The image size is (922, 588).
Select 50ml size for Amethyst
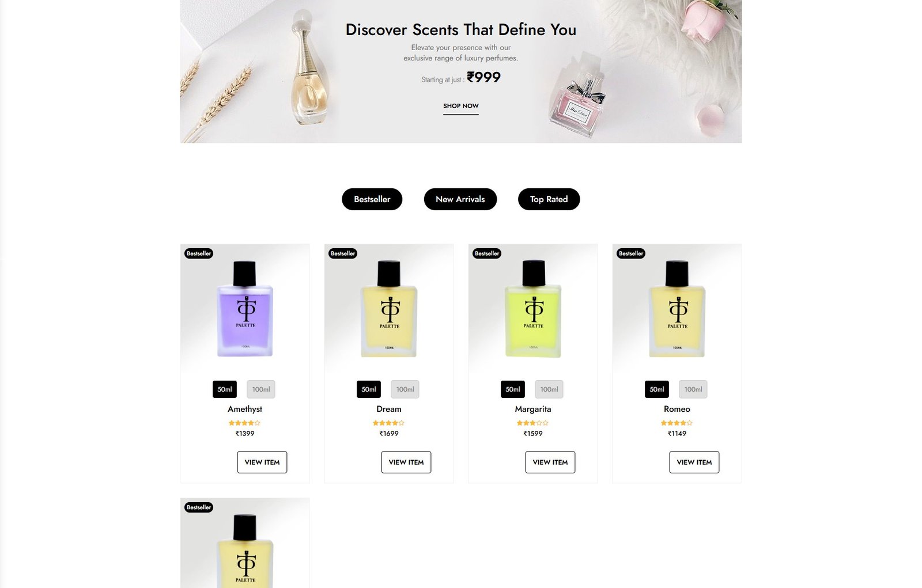pos(225,389)
